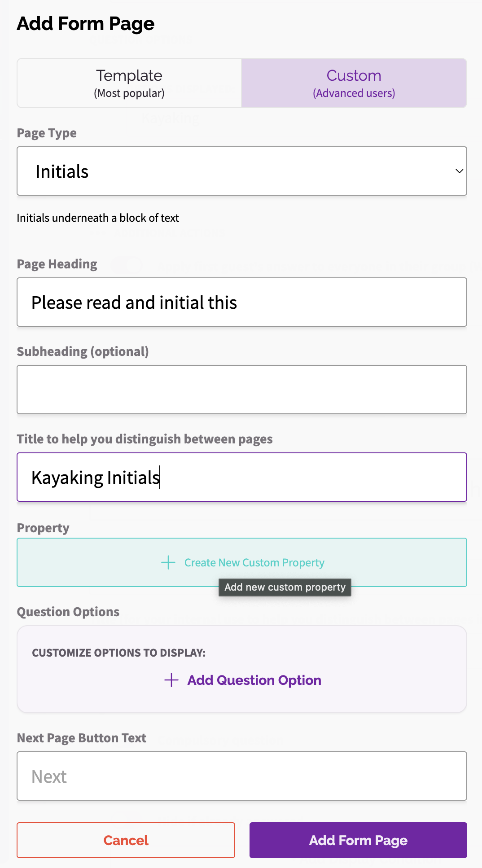The width and height of the screenshot is (482, 868).
Task: Switch to the Template tab
Action: [129, 83]
